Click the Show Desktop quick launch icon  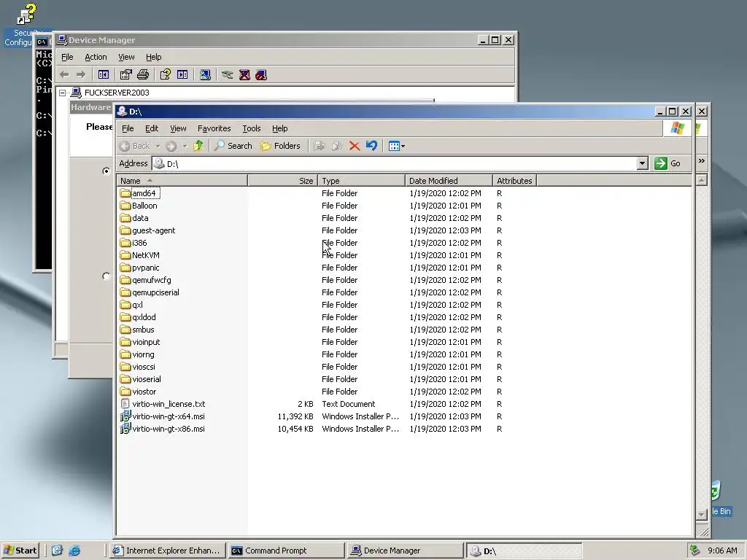(57, 551)
